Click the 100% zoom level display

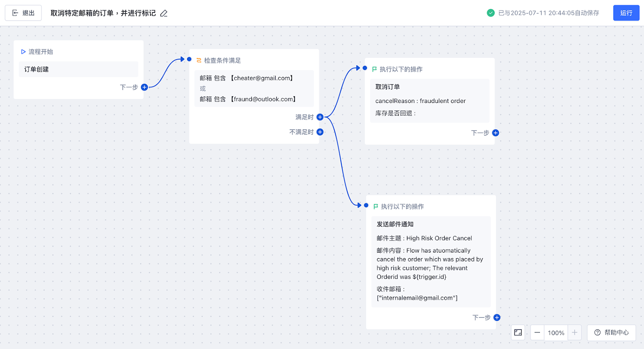tap(556, 333)
